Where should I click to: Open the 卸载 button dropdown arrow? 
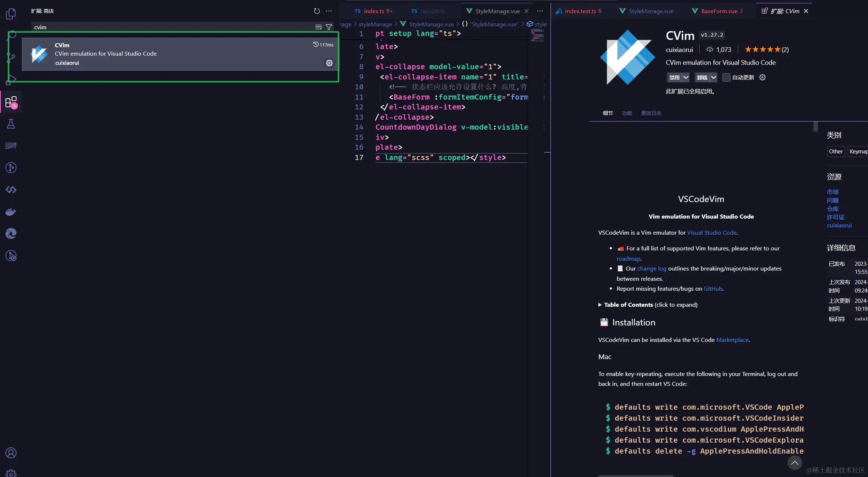coord(713,77)
